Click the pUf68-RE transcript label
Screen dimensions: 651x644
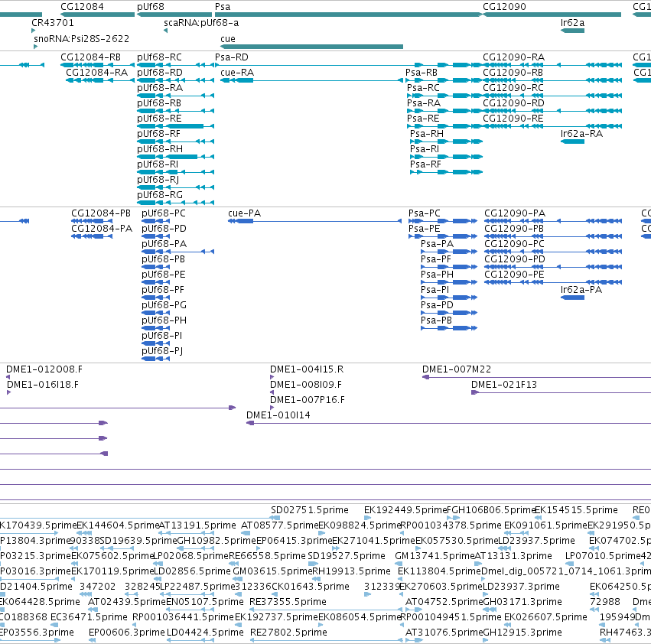click(x=159, y=119)
